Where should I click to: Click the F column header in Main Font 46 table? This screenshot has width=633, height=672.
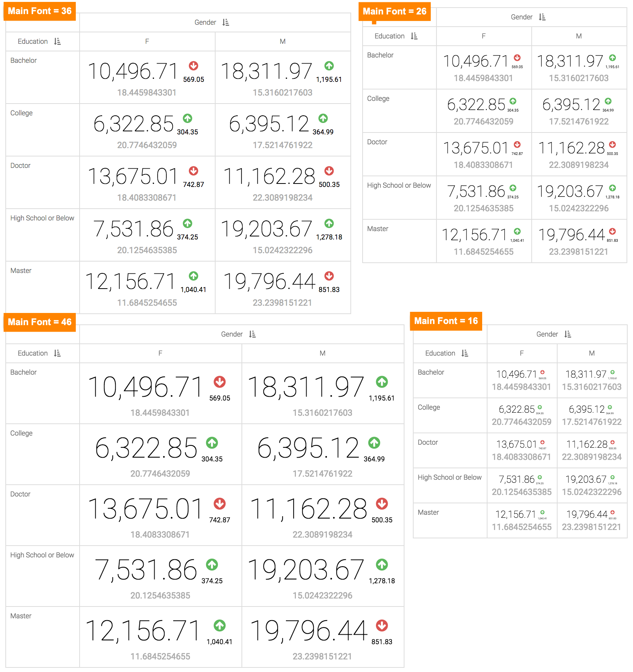[x=160, y=353]
